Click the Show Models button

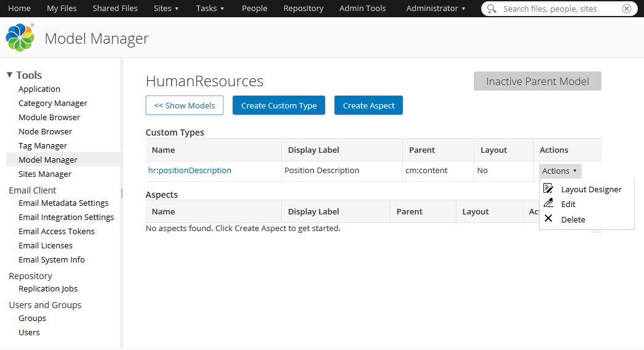pos(184,105)
